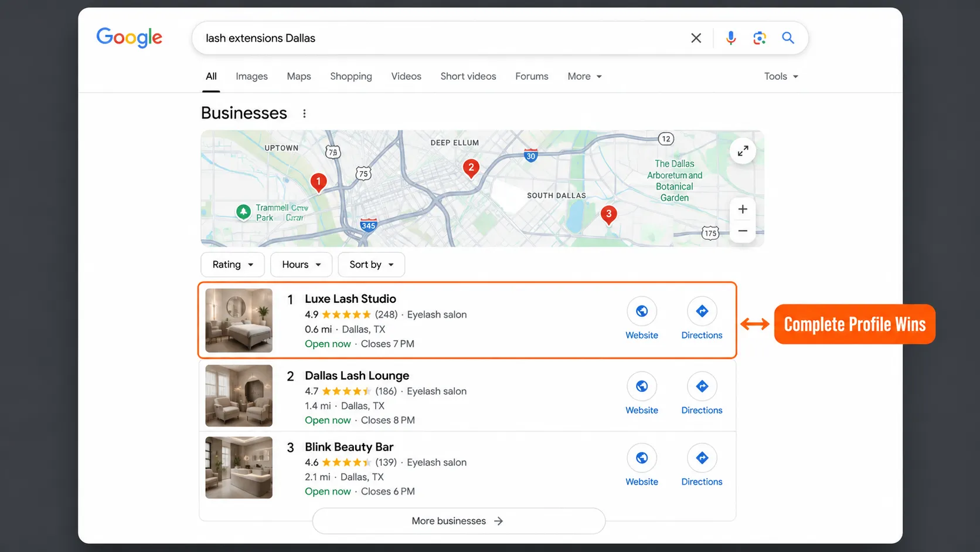This screenshot has width=980, height=552.
Task: Open Dallas Lash Lounge website
Action: point(642,394)
